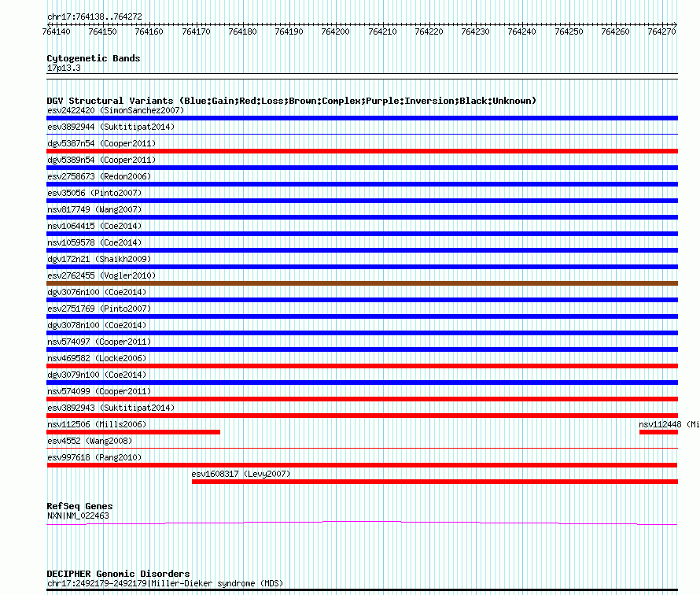The width and height of the screenshot is (700, 595).
Task: Click the esv2751769 (Pinto2007) label
Action: (x=99, y=309)
